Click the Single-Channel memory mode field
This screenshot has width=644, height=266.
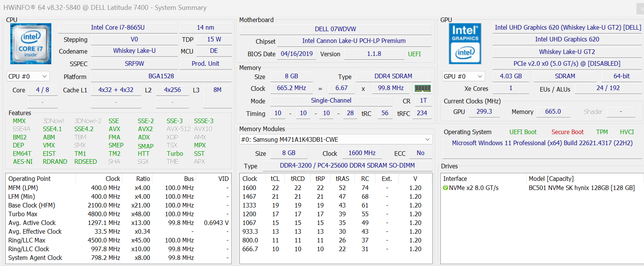pyautogui.click(x=331, y=100)
